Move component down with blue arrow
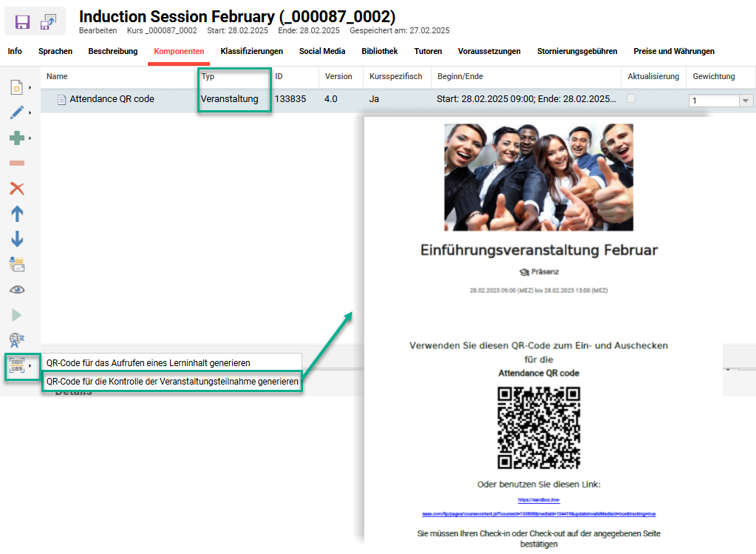Screen dimensions: 756x554 tap(17, 239)
